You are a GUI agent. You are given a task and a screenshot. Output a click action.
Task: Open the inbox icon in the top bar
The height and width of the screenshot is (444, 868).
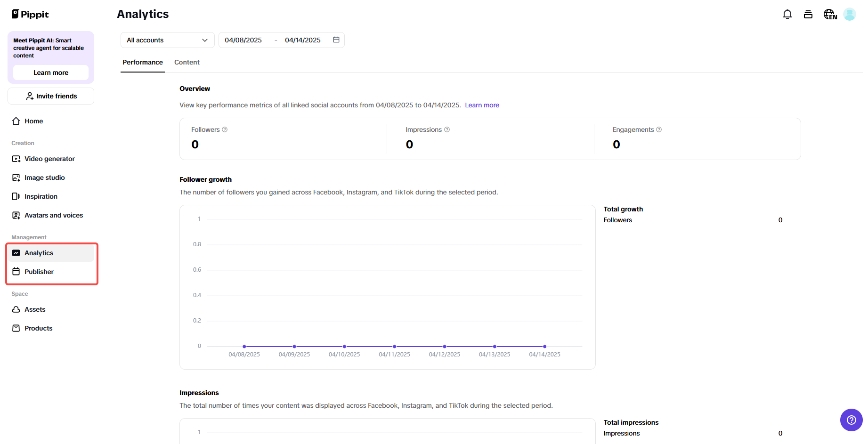pyautogui.click(x=808, y=14)
